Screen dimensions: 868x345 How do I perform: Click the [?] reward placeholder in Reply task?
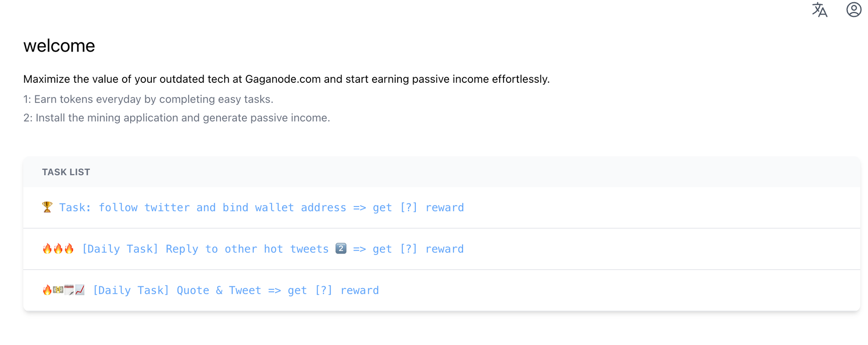pos(408,249)
